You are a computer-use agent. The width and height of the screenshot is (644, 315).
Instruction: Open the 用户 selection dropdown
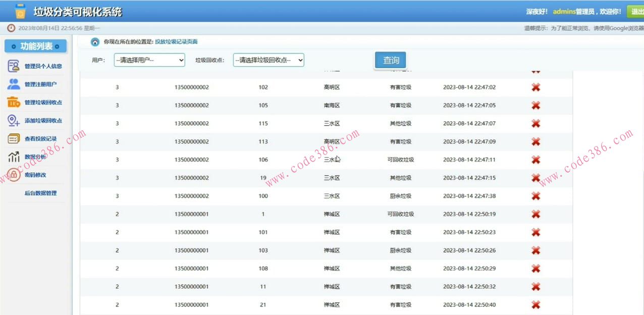point(149,60)
